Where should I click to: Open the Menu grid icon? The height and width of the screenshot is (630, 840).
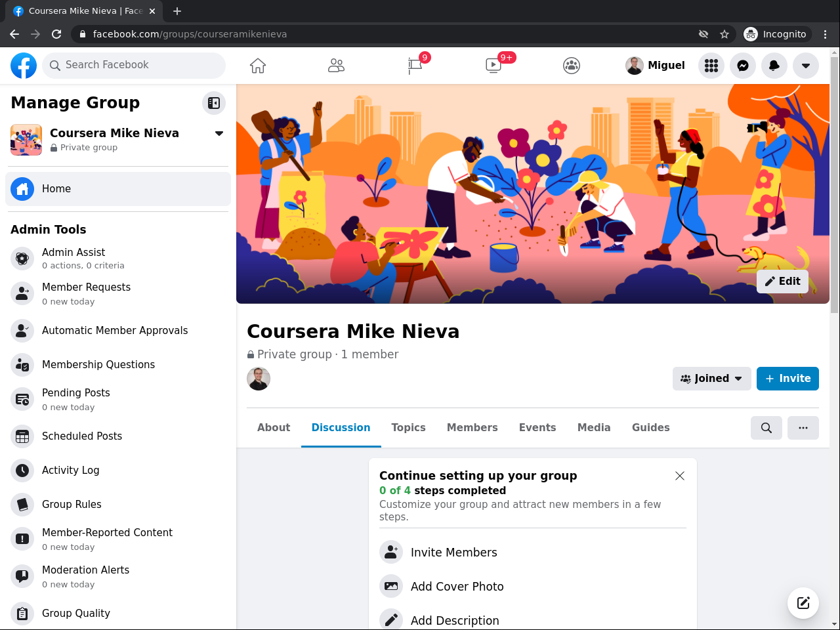[x=711, y=66]
